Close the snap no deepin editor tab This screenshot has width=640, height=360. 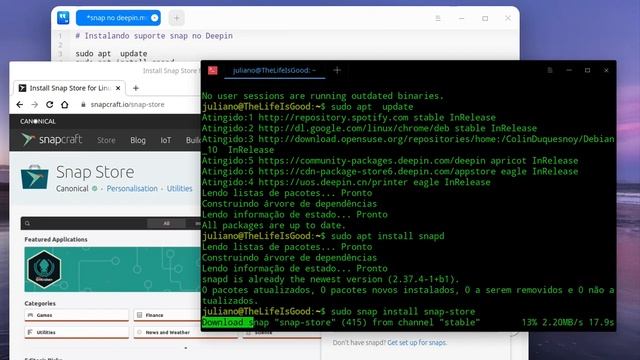(x=154, y=18)
